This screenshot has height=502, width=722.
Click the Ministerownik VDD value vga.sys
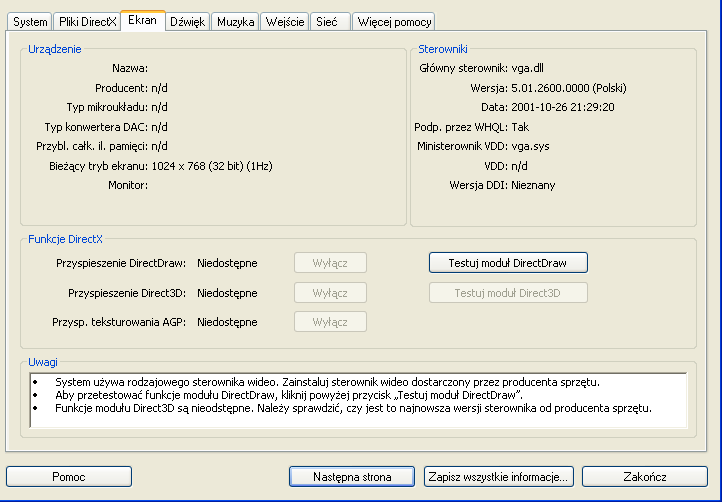[530, 146]
